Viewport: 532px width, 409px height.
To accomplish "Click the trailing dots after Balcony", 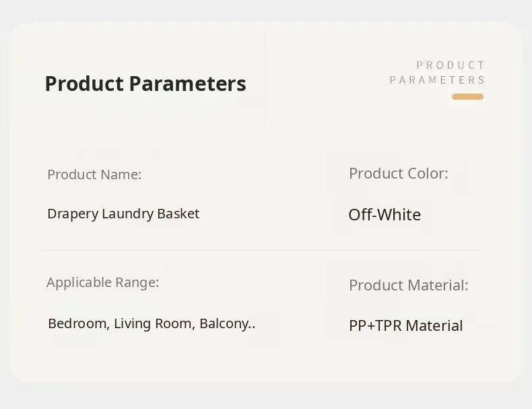I will point(252,326).
